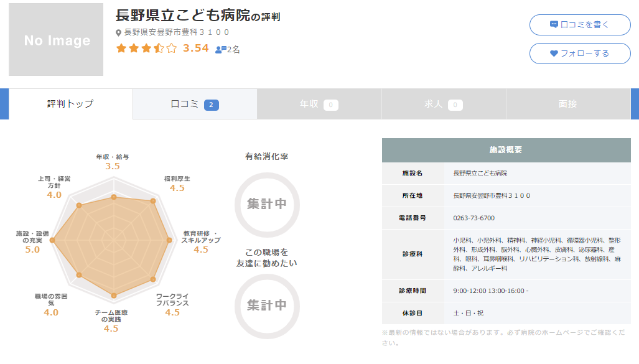Click the ワークライフバランス 4.5 label
Image resolution: width=639 pixels, height=364 pixels.
click(x=172, y=305)
